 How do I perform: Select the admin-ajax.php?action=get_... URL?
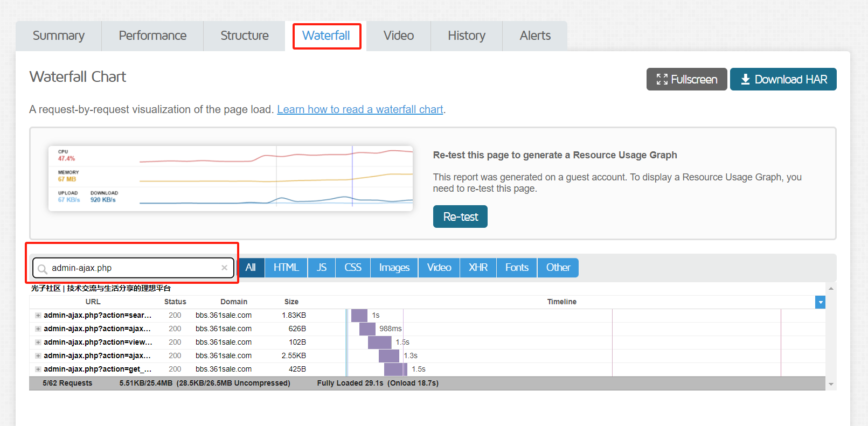coord(98,369)
